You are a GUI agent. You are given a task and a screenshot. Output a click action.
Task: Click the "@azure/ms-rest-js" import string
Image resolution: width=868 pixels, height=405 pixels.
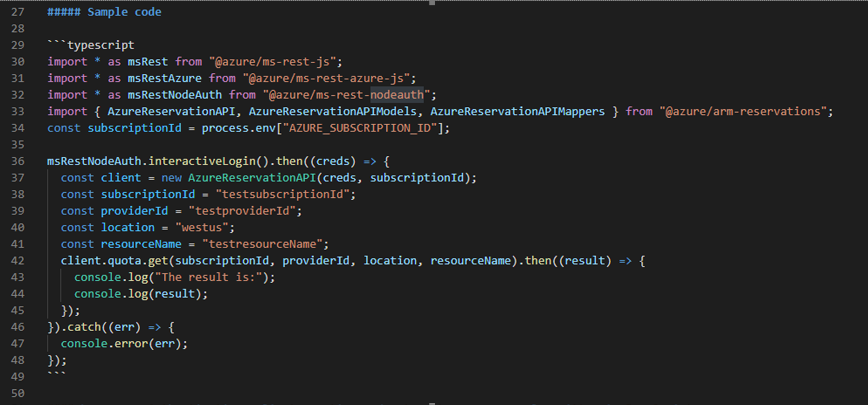pyautogui.click(x=273, y=62)
